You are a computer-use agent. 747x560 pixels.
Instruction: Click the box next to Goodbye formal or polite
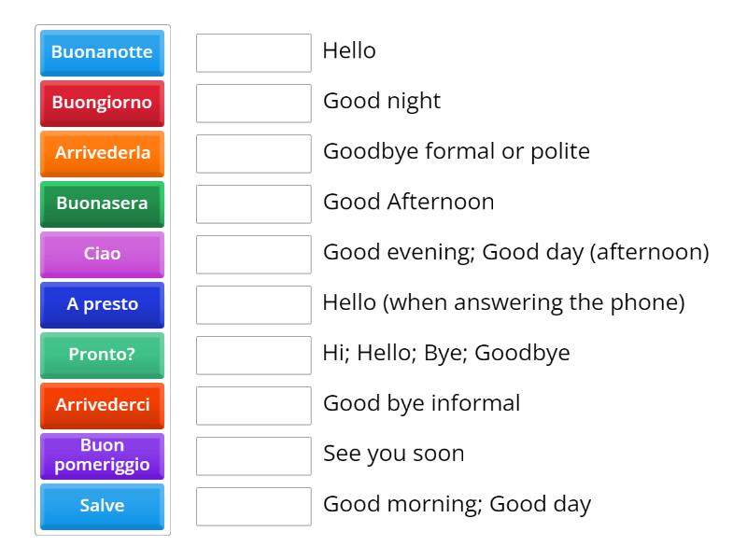[x=253, y=154]
